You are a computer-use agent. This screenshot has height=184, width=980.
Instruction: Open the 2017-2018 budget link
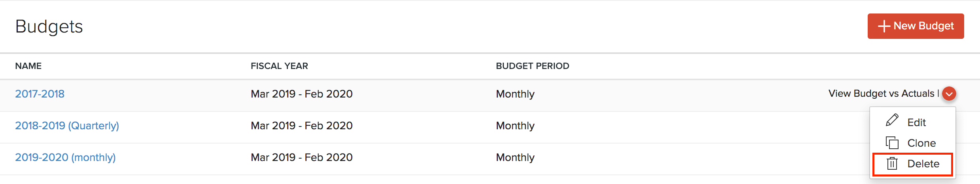(40, 94)
